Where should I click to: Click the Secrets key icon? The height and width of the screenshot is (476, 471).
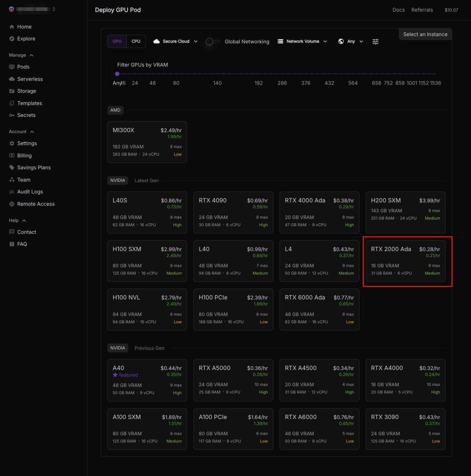pos(12,115)
